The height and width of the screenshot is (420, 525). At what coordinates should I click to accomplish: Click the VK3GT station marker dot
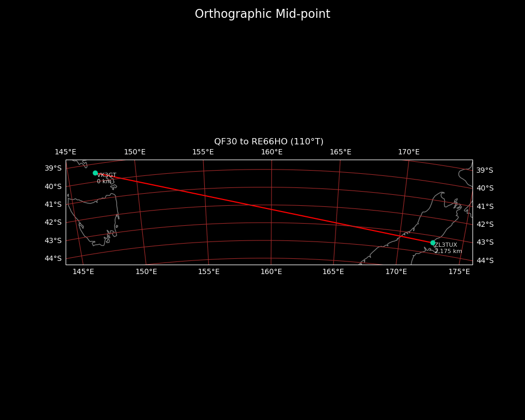pos(95,173)
